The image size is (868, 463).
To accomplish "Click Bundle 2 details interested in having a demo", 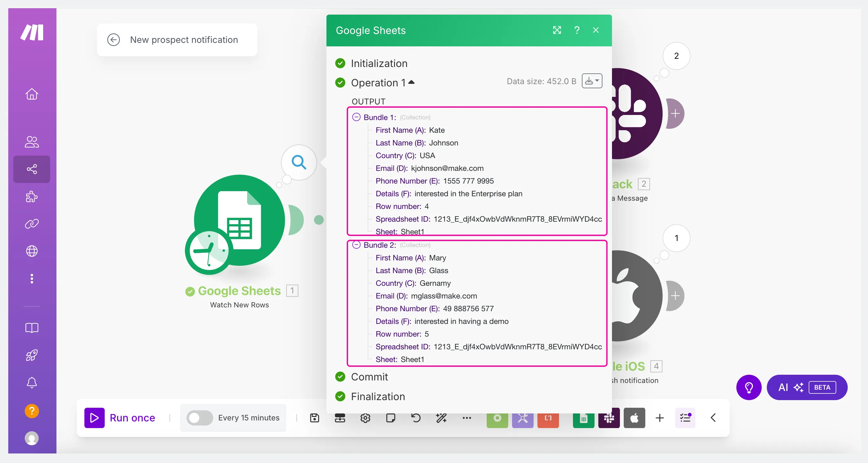I will tap(461, 321).
